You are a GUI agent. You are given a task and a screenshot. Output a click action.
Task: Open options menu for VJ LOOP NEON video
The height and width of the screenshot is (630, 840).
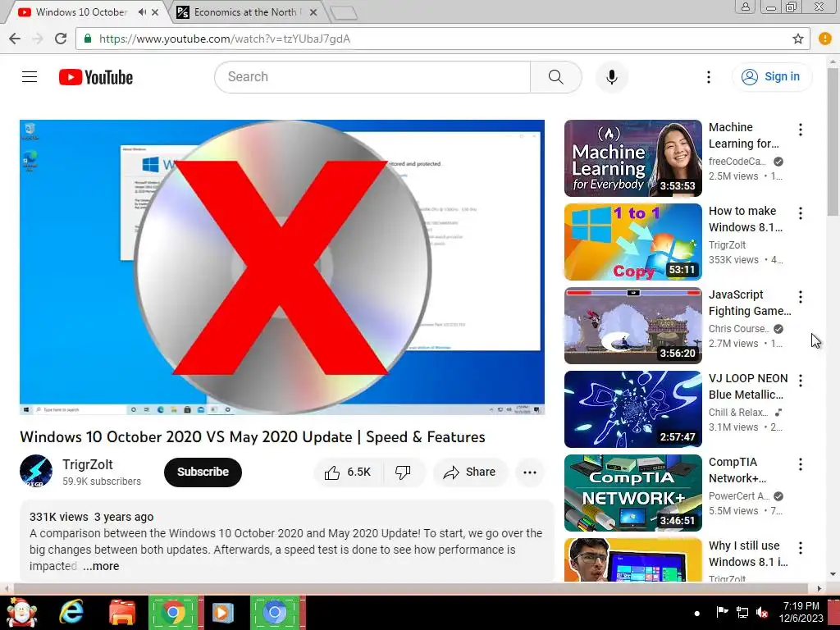[x=801, y=381]
